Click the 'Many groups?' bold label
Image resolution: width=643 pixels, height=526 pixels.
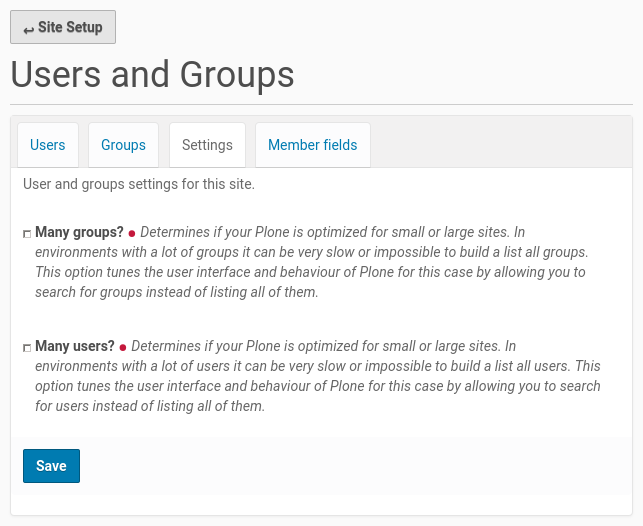click(79, 232)
